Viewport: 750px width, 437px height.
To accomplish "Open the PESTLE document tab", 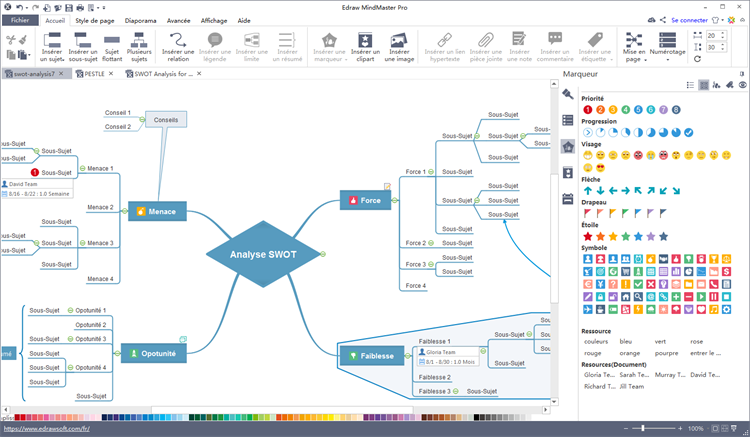I will tap(94, 74).
